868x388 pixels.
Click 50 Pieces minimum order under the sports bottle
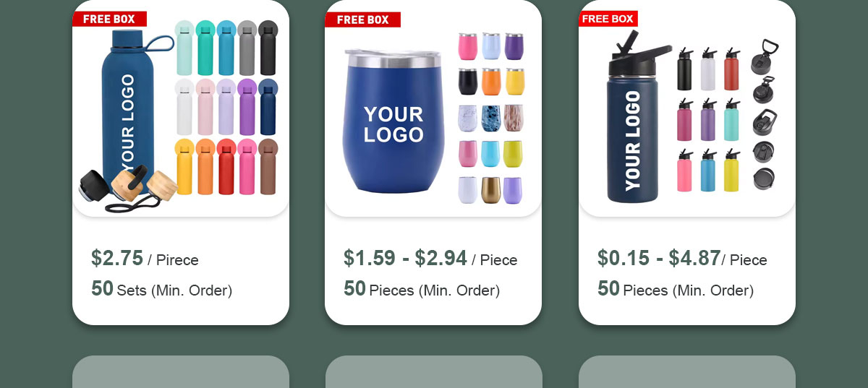point(676,290)
